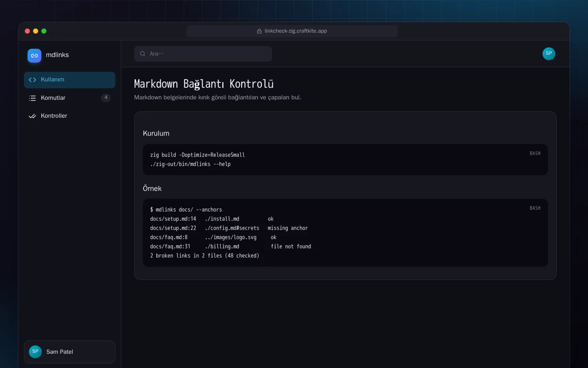
Task: Click the yellow minimize window button
Action: point(35,31)
